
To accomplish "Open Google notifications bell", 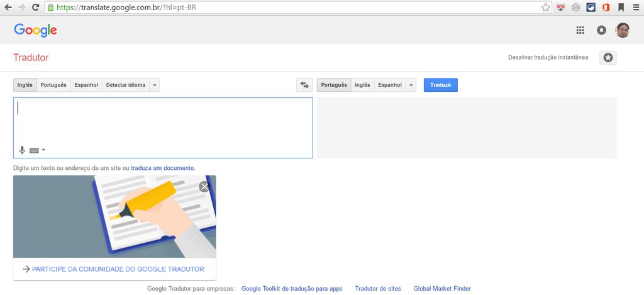I will tap(601, 30).
